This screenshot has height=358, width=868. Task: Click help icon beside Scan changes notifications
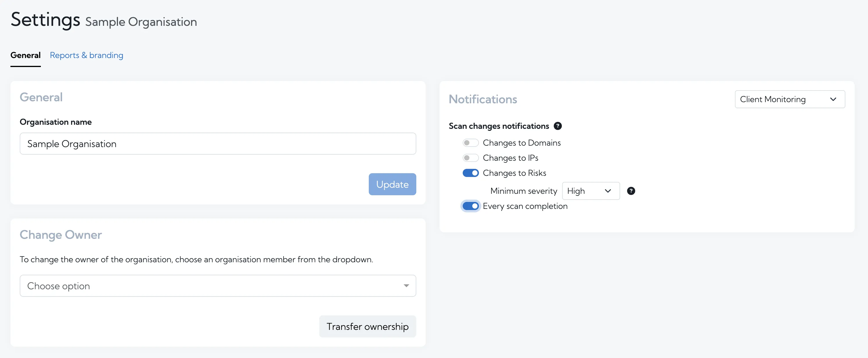(558, 126)
